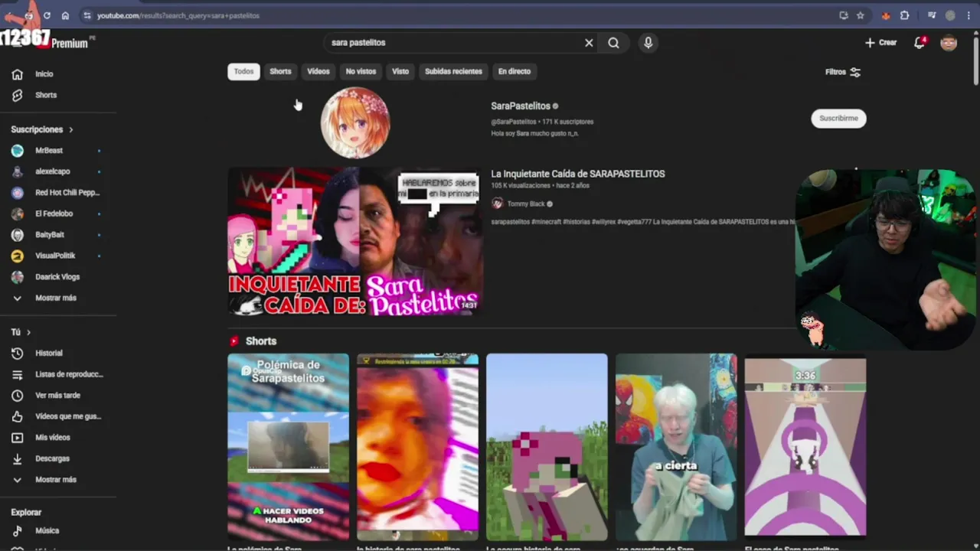Open Chrome three-dot menu
This screenshot has width=980, height=551.
[969, 15]
